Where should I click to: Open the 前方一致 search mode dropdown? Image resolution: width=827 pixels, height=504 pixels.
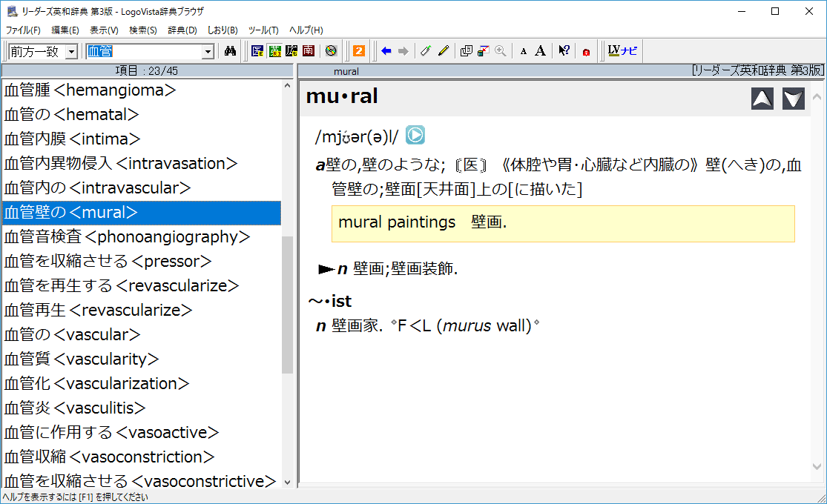click(71, 52)
